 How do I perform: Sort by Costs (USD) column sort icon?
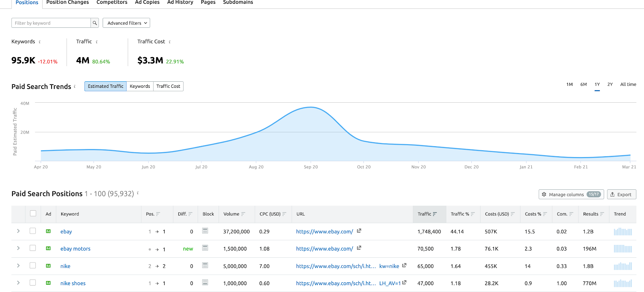coord(513,214)
